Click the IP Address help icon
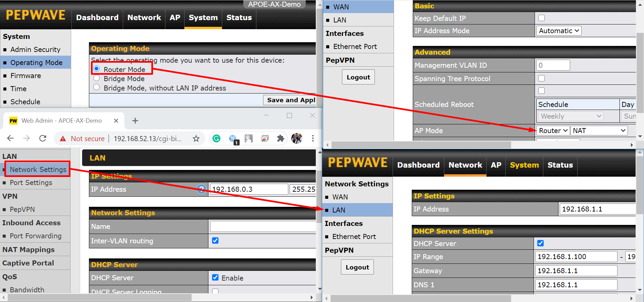644x302 pixels. [201, 189]
